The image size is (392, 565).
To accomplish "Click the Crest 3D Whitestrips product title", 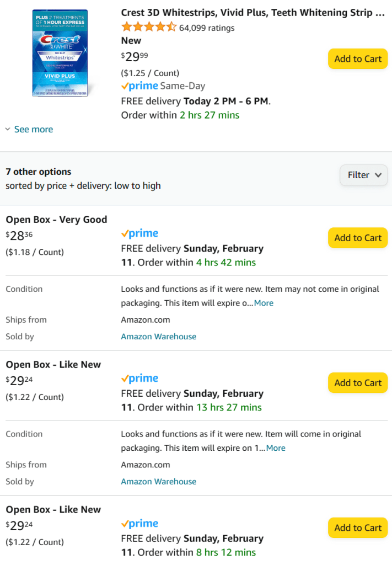I will [253, 12].
